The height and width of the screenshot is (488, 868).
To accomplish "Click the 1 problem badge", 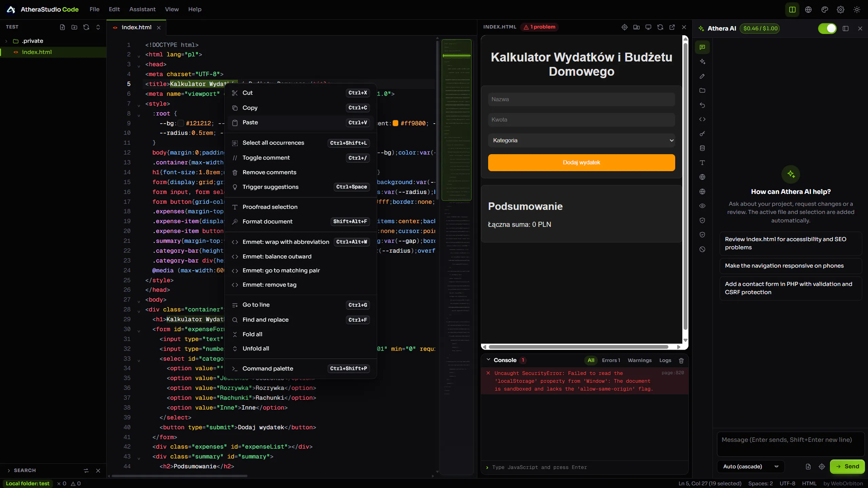I will (x=539, y=27).
